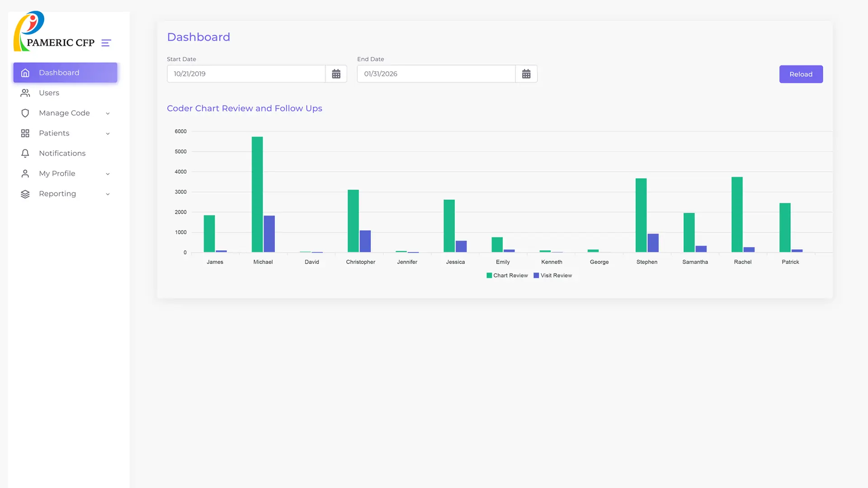Toggle Visit Review series in legend
The height and width of the screenshot is (488, 868).
click(x=552, y=276)
